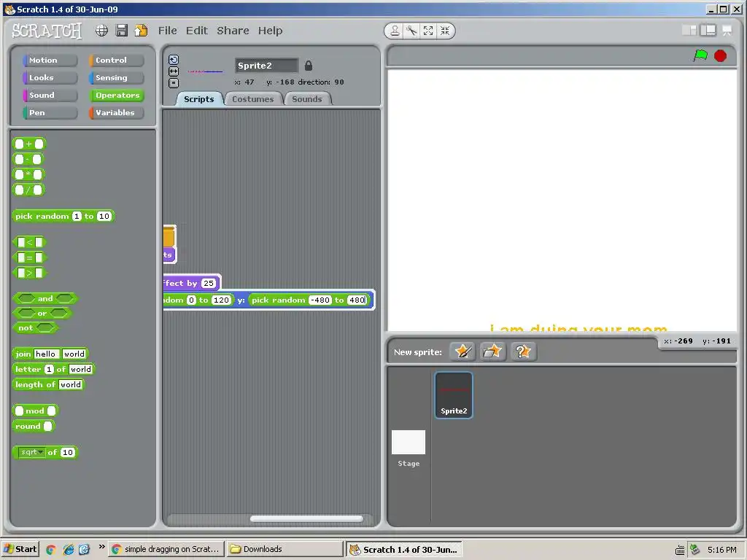
Task: Select the Control block category
Action: (116, 60)
